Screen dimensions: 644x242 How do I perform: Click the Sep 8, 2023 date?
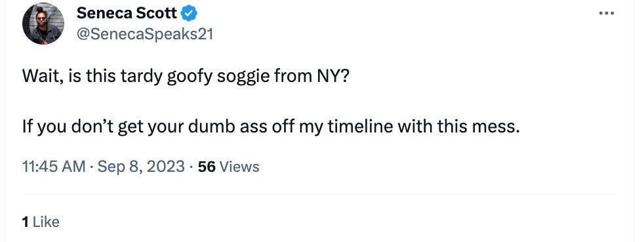(x=141, y=167)
